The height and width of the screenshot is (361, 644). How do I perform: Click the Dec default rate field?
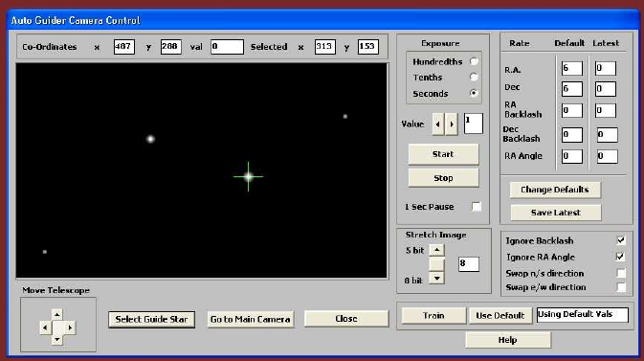[571, 89]
